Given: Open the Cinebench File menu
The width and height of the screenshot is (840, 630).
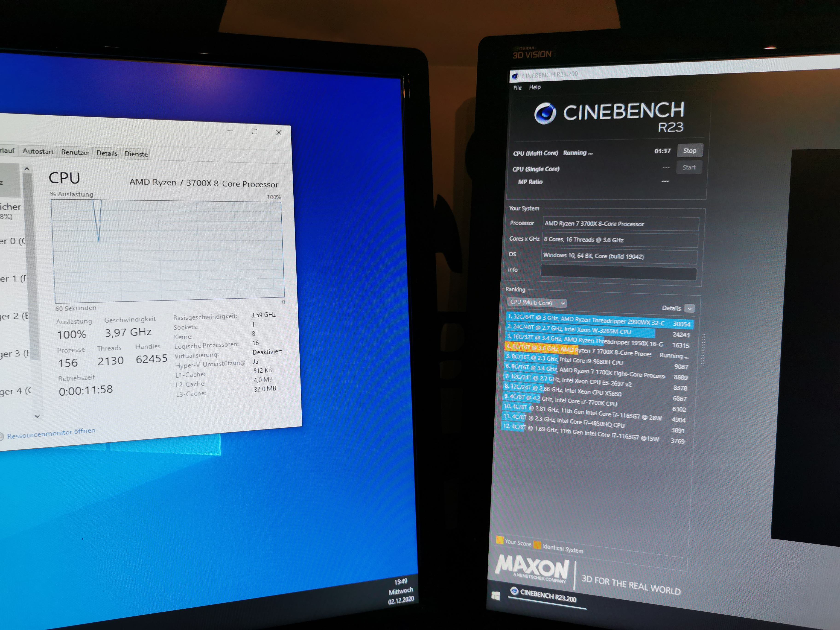Looking at the screenshot, I should (x=517, y=88).
